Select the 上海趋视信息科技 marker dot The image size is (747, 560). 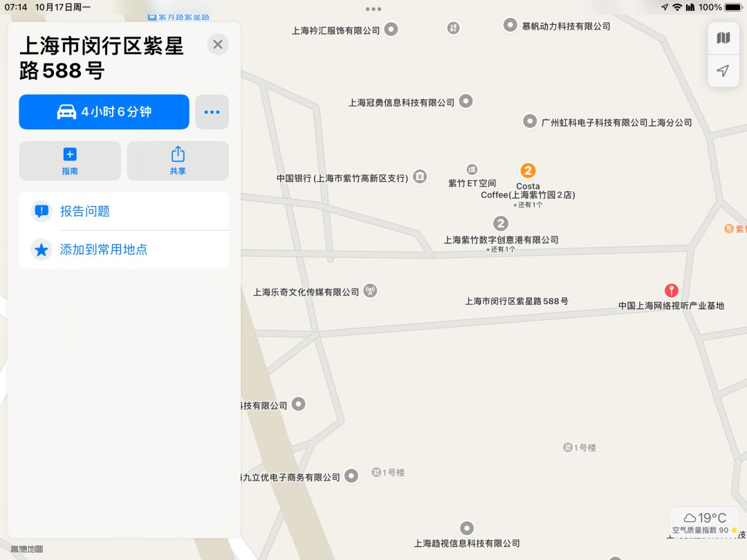[467, 528]
